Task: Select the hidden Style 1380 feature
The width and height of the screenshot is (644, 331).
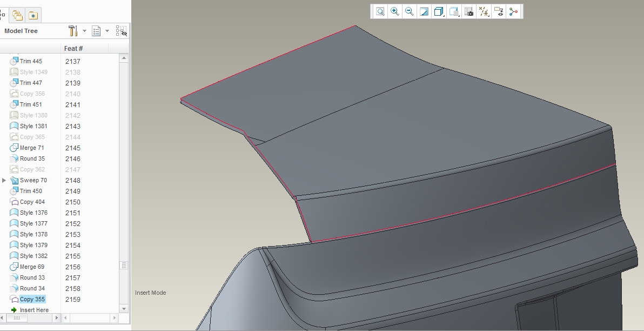Action: point(33,115)
